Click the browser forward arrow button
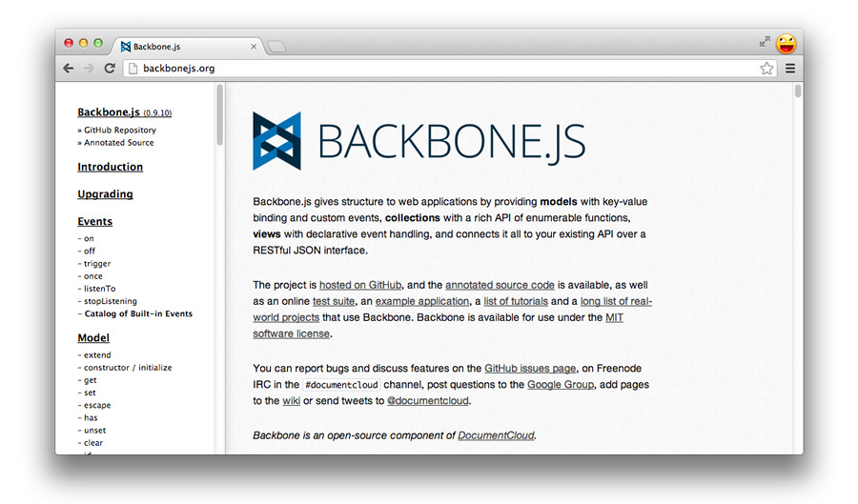The height and width of the screenshot is (504, 858). point(89,69)
